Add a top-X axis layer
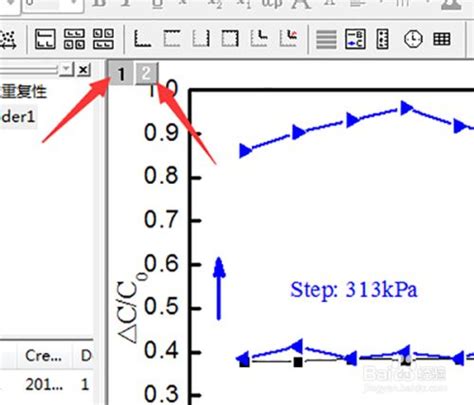 (x=172, y=38)
